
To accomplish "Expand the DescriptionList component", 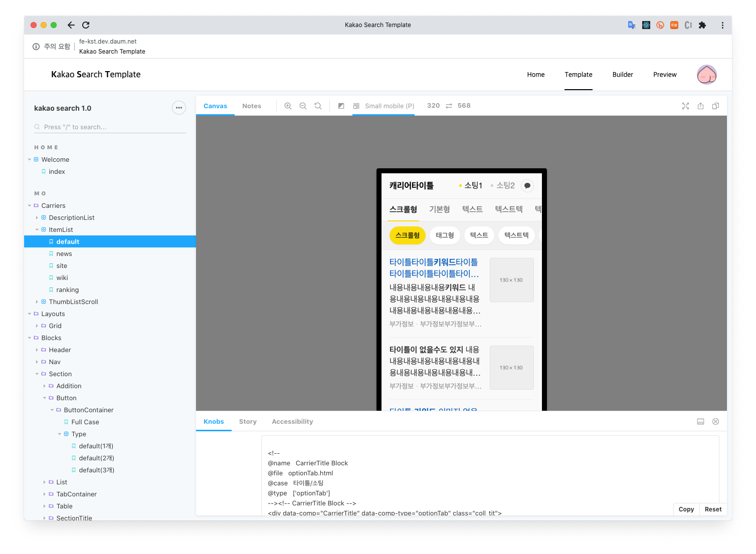I will coord(37,218).
